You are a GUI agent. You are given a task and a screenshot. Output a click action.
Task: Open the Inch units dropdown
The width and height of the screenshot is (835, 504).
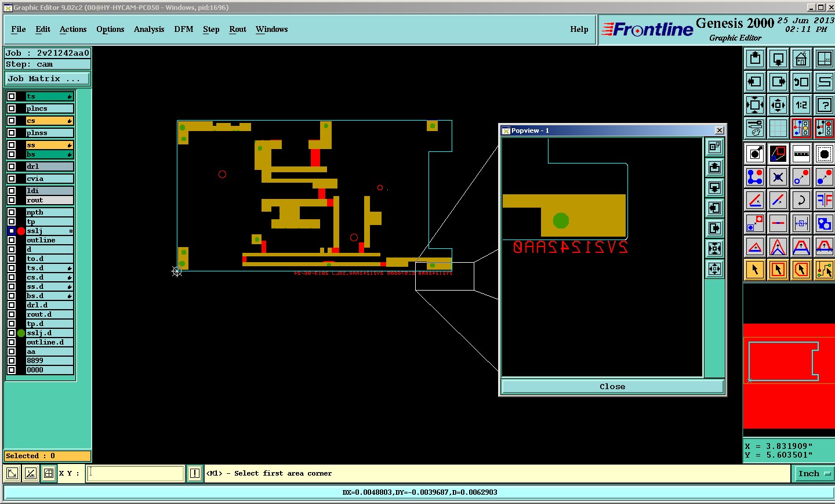(x=814, y=474)
